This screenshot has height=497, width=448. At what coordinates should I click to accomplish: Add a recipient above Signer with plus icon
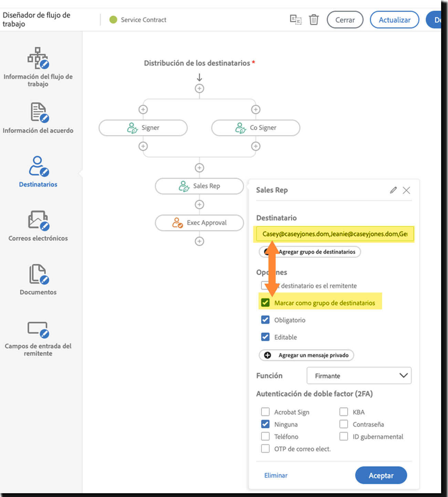[x=143, y=109]
